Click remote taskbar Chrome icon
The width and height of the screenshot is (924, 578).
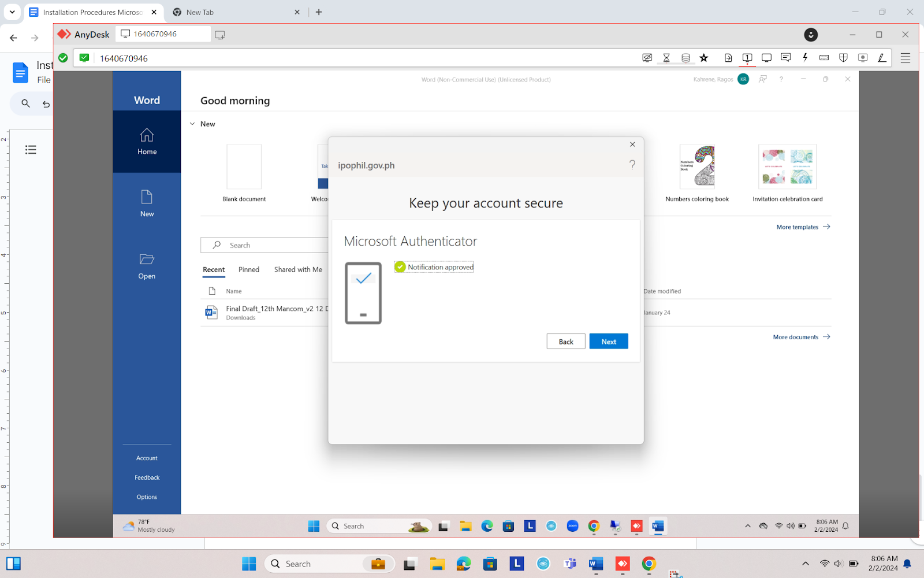[x=594, y=526]
